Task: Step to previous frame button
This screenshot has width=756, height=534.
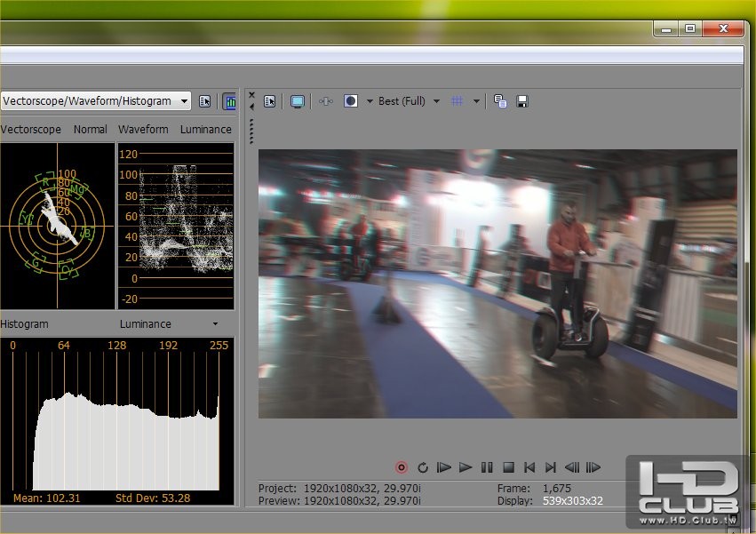Action: [572, 467]
